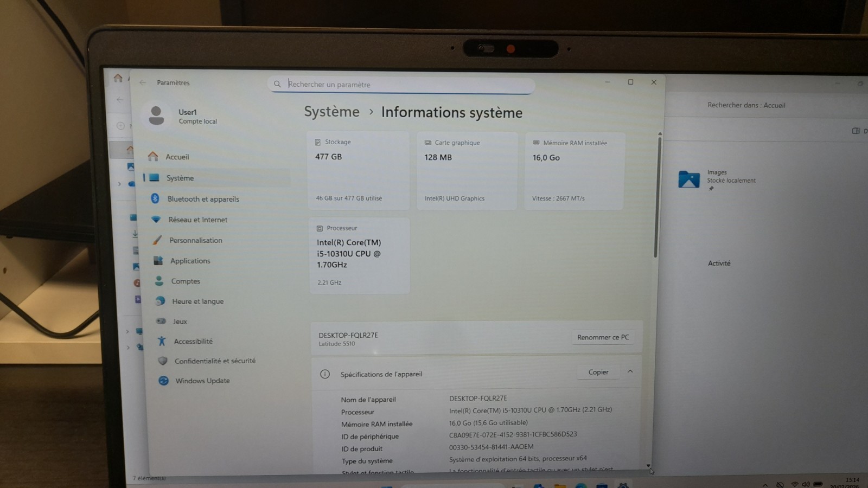The height and width of the screenshot is (488, 868).
Task: Click the Home tab icon in File Explorer
Action: tap(118, 78)
